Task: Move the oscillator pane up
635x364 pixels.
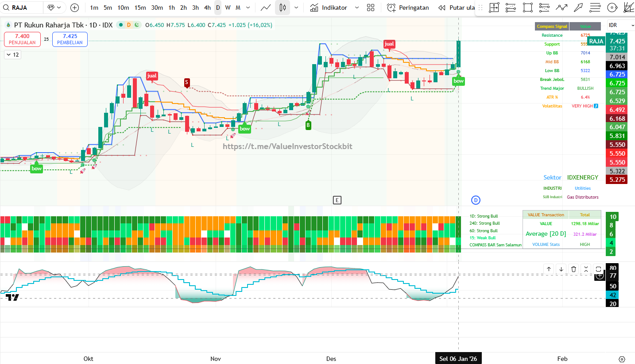Action: point(549,269)
